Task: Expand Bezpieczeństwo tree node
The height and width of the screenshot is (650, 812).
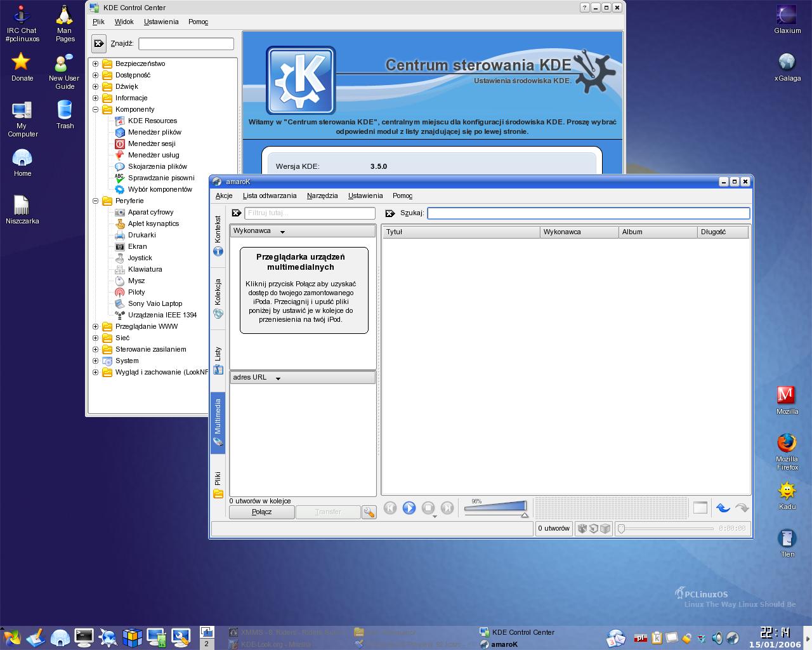Action: [96, 63]
